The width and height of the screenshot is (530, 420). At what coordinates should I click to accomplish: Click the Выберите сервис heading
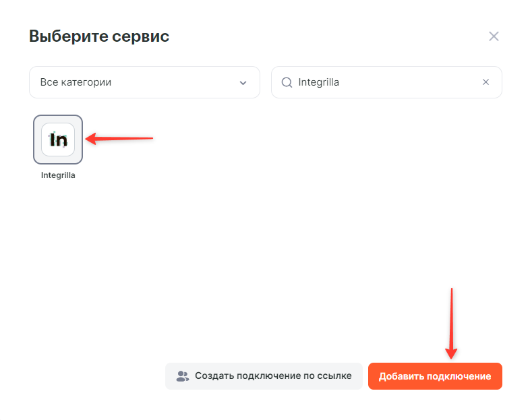(99, 36)
